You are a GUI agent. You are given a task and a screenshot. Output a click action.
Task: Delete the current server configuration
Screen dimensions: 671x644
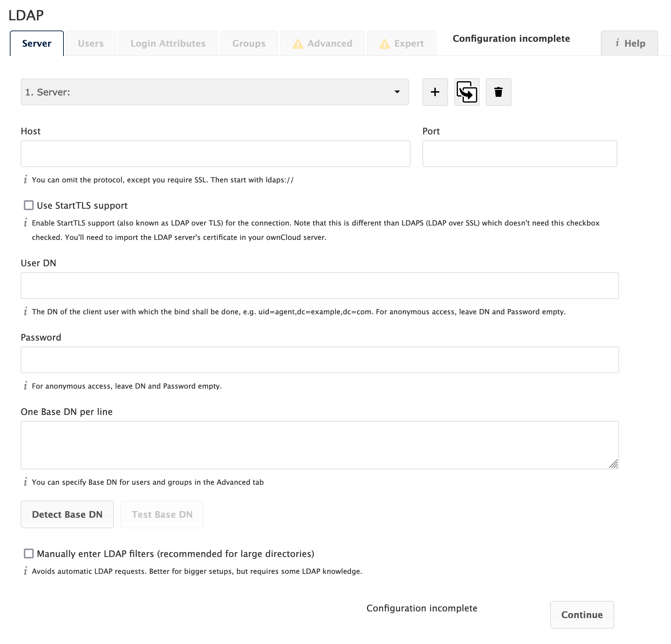coord(498,92)
